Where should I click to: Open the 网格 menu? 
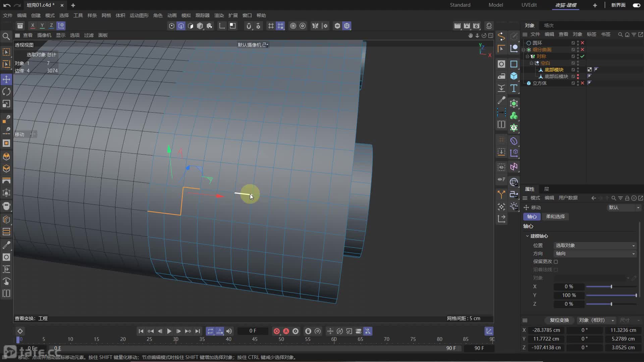tap(106, 15)
